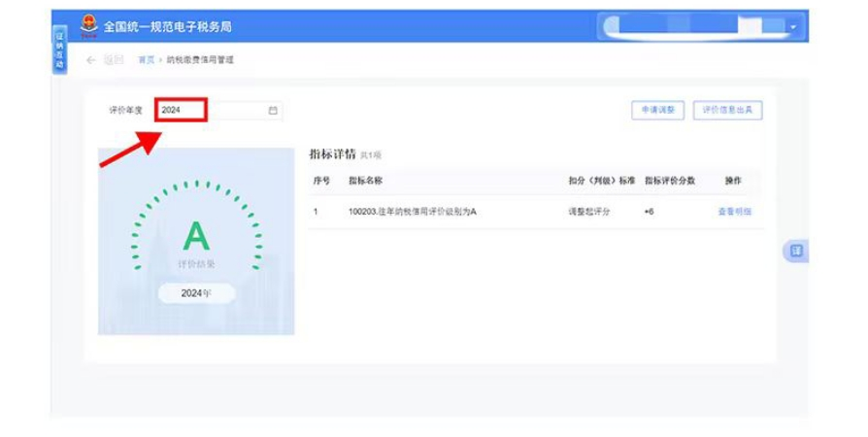Click the 扣分（判级）标准 column header
The image size is (868, 437).
tap(601, 181)
